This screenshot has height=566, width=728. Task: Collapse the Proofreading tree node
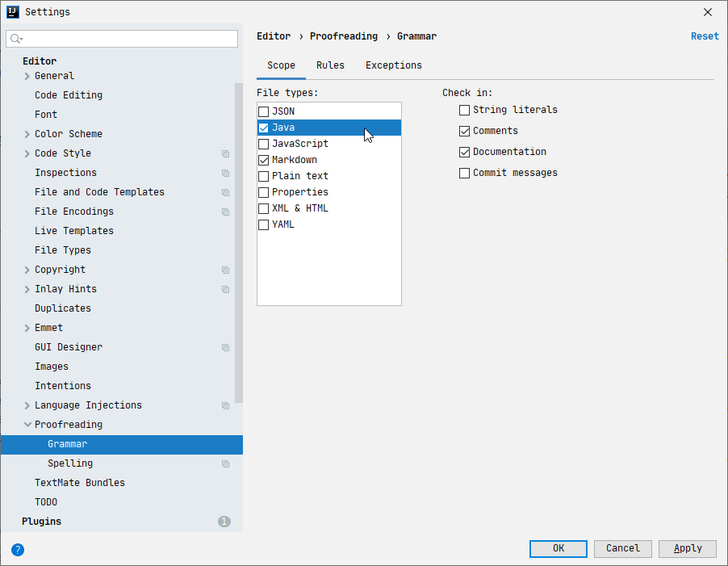coord(27,425)
